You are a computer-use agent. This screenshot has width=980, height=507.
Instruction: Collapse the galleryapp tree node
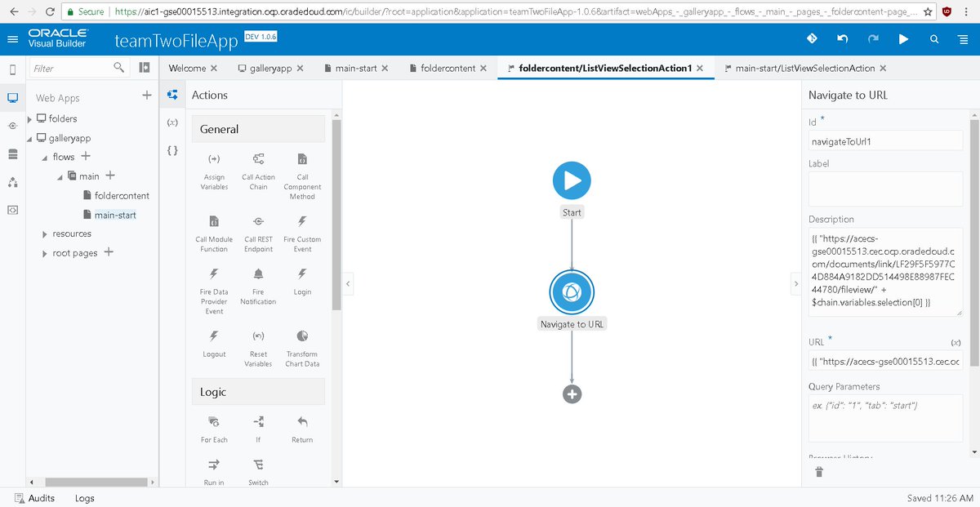coord(30,139)
